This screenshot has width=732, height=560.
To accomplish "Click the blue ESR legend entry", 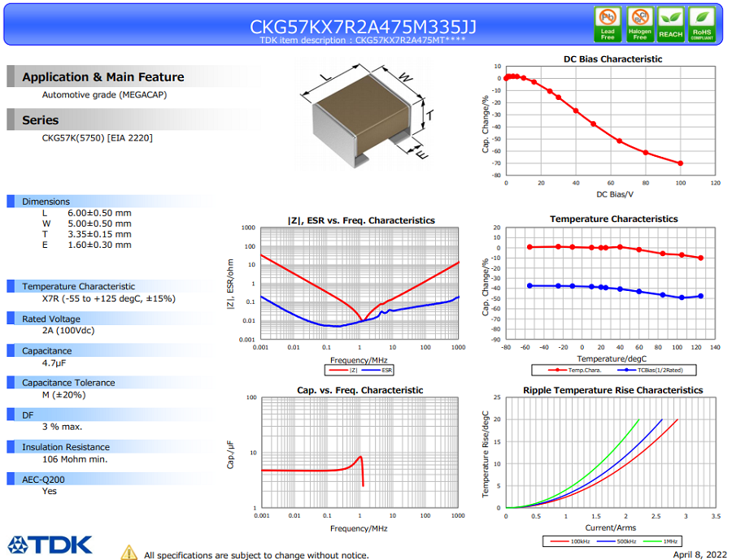I will tap(377, 370).
